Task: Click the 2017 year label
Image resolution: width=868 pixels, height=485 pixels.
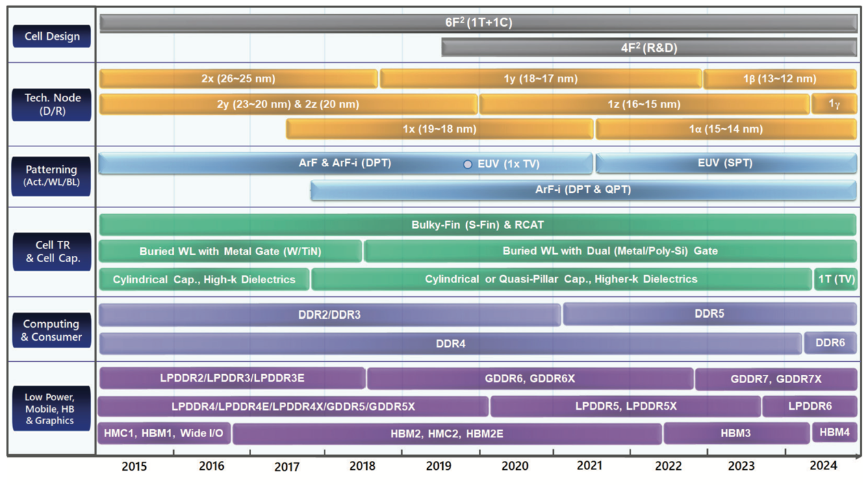Action: point(287,468)
